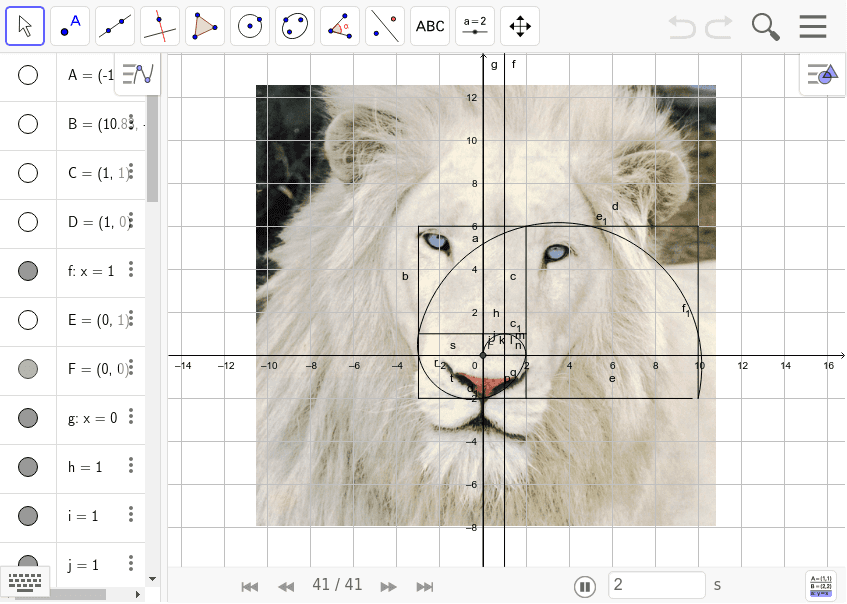Advance one construction step

[388, 587]
